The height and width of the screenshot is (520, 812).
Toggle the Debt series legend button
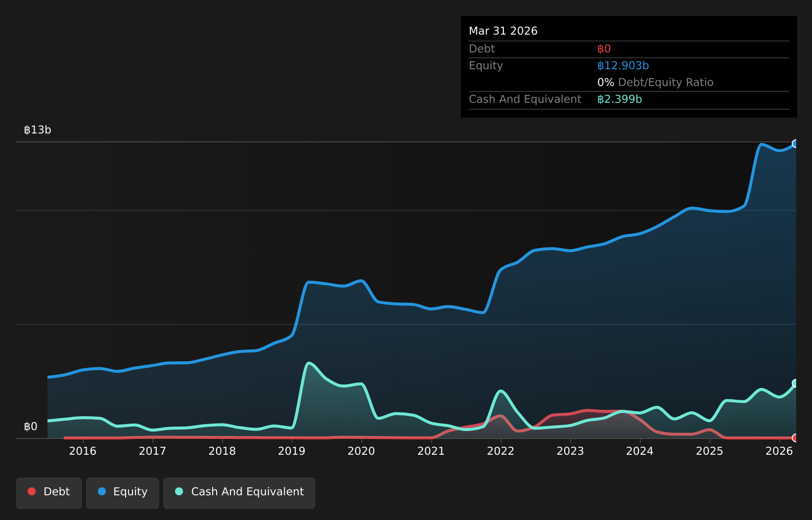[49, 493]
